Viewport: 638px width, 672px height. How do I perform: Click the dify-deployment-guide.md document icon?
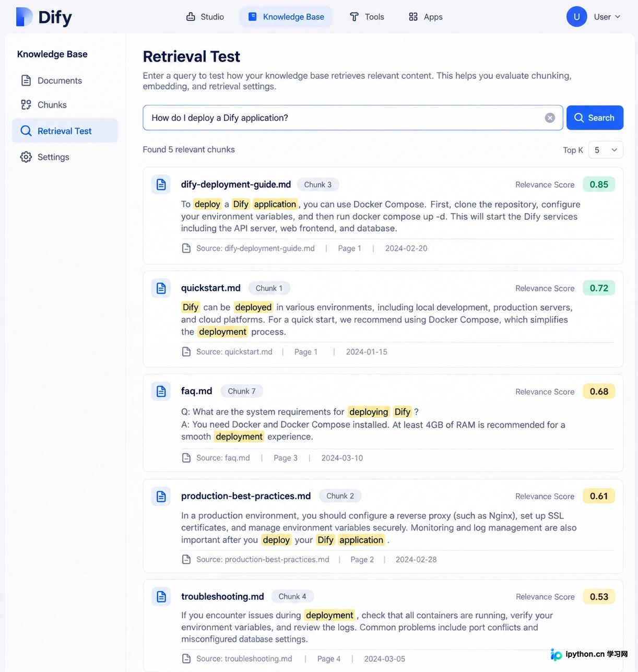(161, 184)
